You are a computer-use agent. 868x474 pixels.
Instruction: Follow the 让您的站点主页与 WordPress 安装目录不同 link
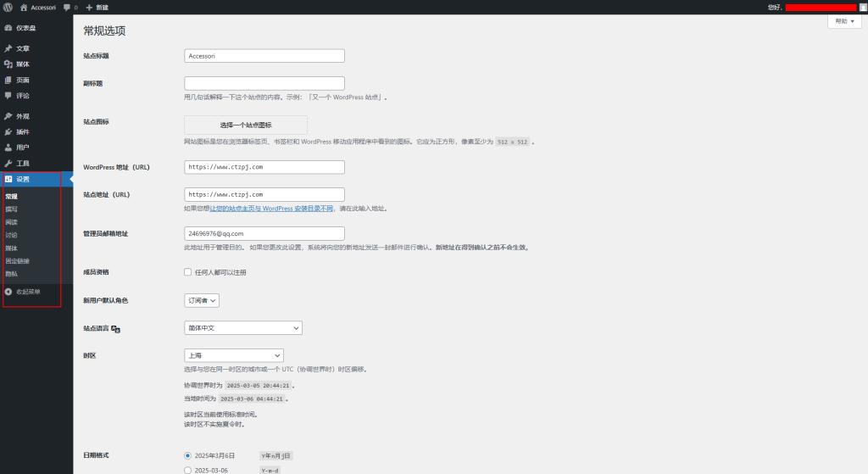[272, 209]
